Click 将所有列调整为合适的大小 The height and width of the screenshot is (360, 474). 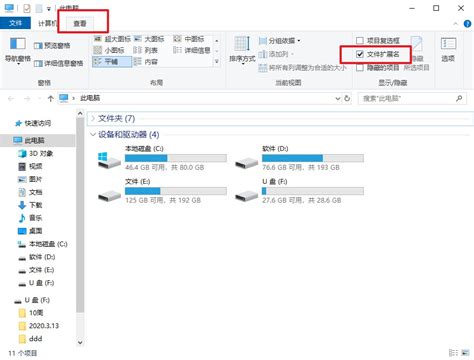[303, 68]
